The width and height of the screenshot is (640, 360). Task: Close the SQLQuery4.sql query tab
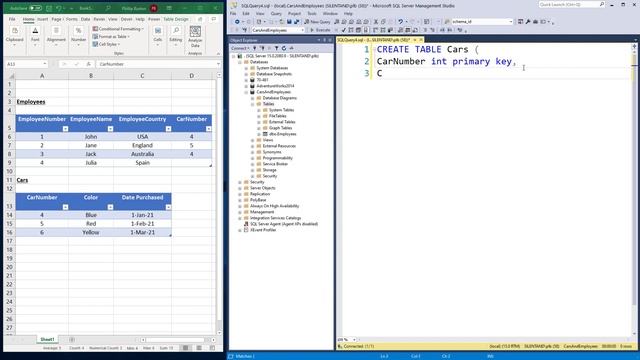(x=421, y=40)
